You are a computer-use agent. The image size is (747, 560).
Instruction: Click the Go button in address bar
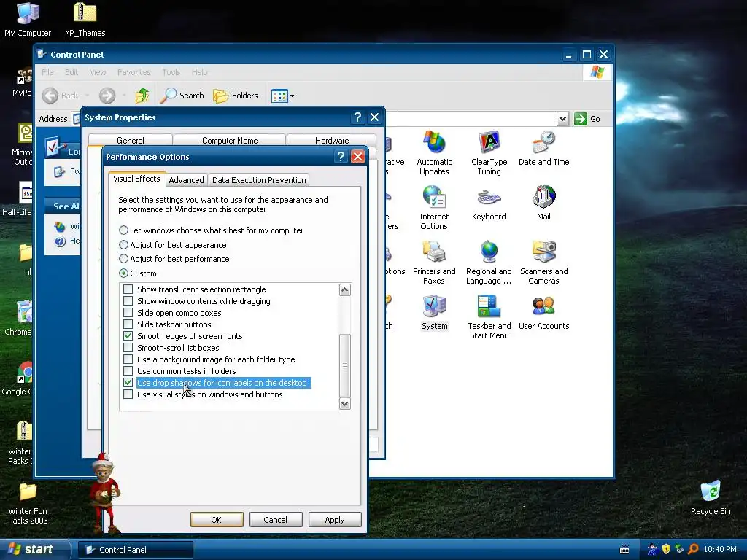point(587,119)
